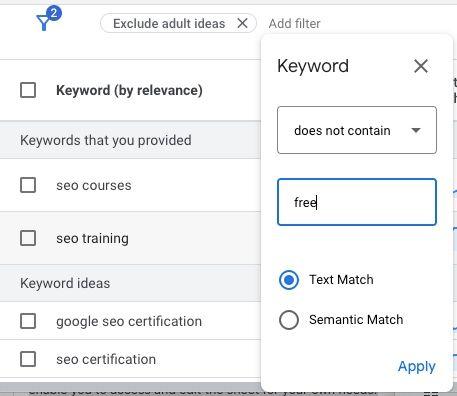This screenshot has width=457, height=396.
Task: Focus the keyword text field containing free
Action: point(357,202)
